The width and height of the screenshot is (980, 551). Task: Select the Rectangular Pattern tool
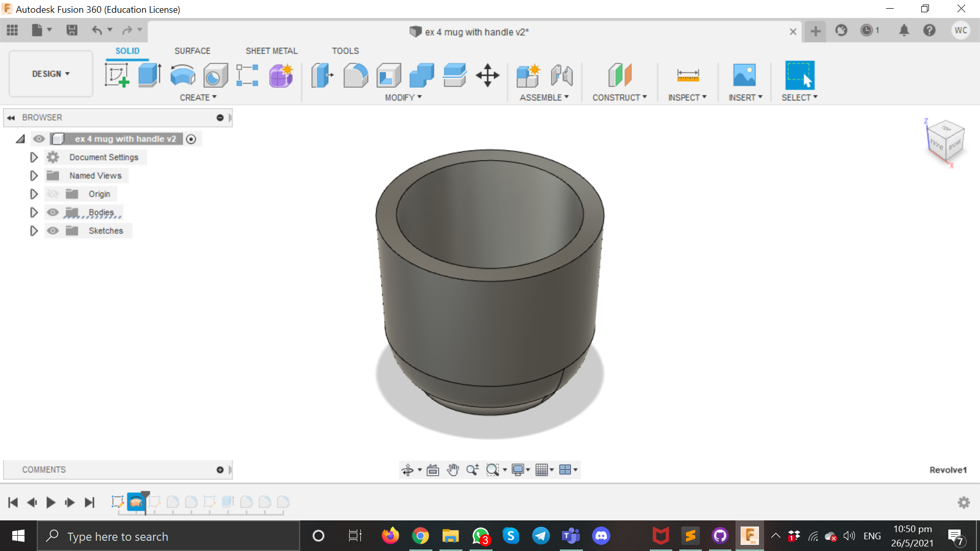pos(248,75)
